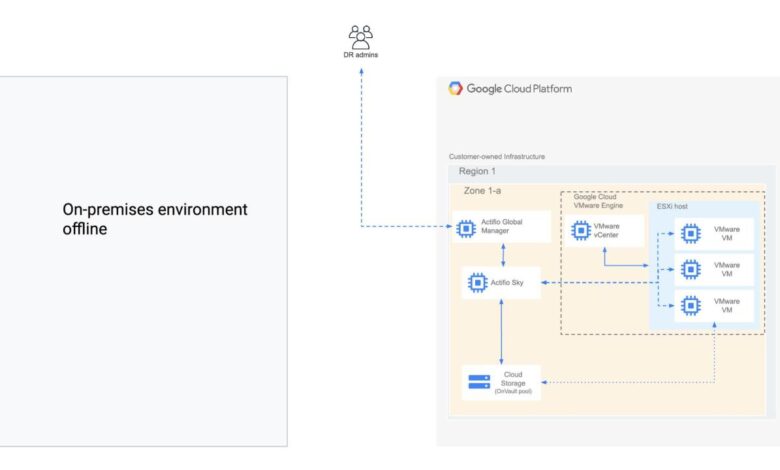Viewport: 780px width, 470px height.
Task: Click the 'DR admins' label
Action: pyautogui.click(x=361, y=55)
